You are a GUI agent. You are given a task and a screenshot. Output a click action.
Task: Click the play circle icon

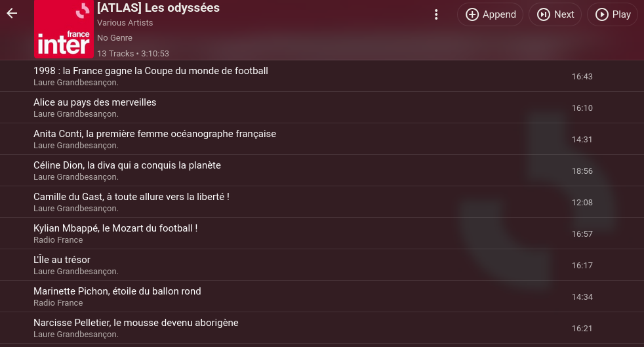click(601, 14)
